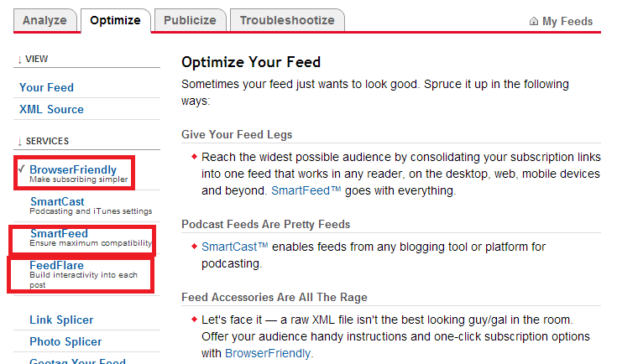The height and width of the screenshot is (364, 617).
Task: Open SmartCast podcasting settings
Action: coord(57,201)
